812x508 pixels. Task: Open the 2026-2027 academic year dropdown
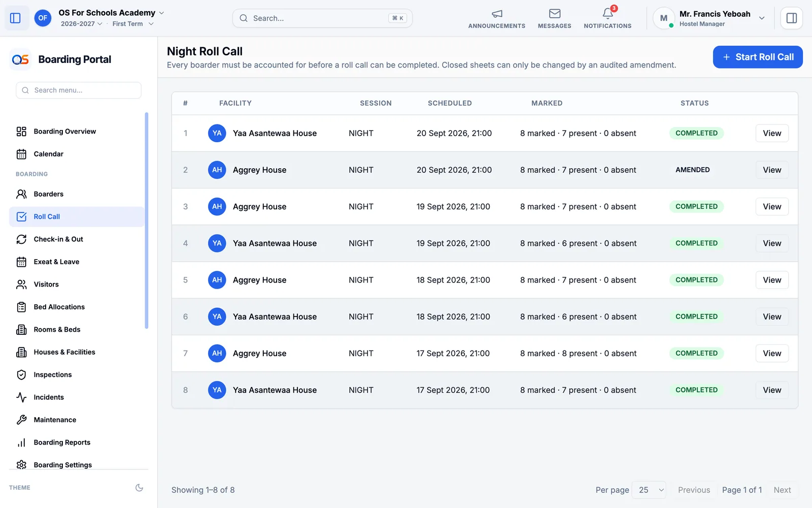point(81,24)
